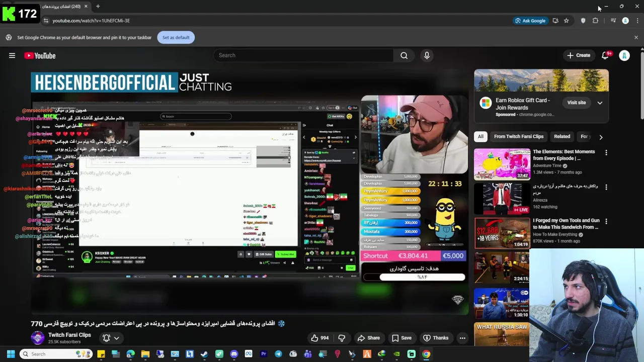Viewport: 644px width, 362px height.
Task: Open File Explorer from taskbar
Action: (145, 354)
